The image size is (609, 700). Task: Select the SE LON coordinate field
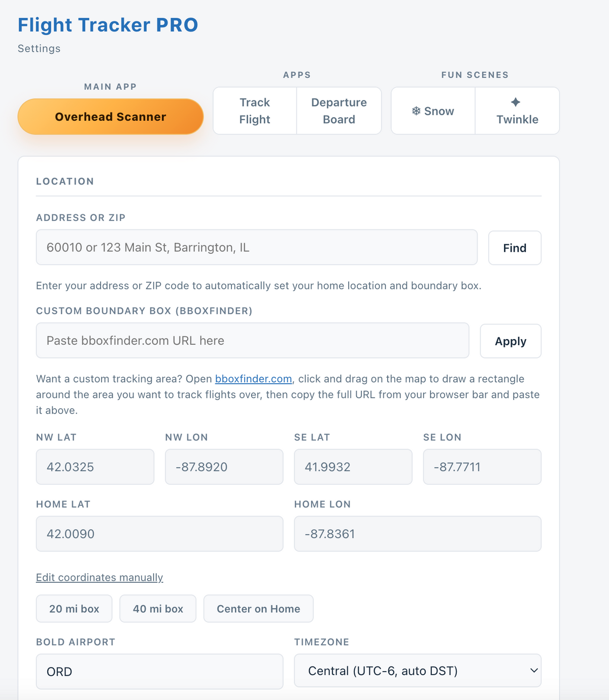point(482,467)
